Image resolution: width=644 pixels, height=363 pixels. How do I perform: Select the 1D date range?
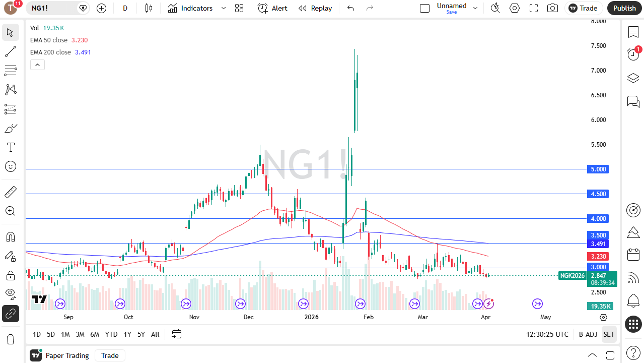[37, 334]
